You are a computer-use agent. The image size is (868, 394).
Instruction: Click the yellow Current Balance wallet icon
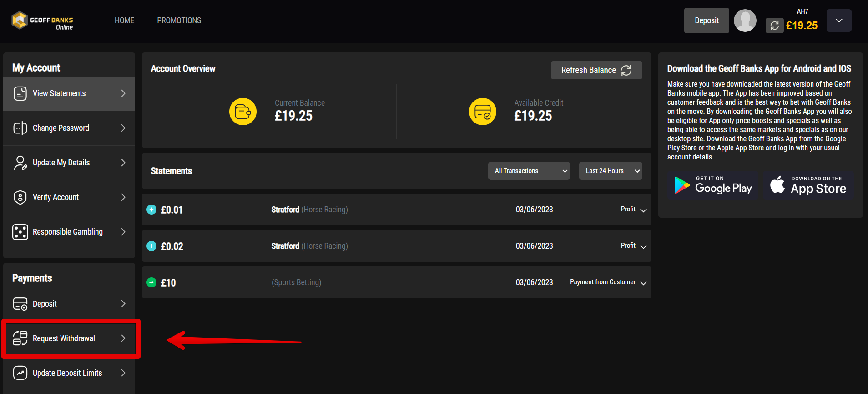tap(243, 112)
